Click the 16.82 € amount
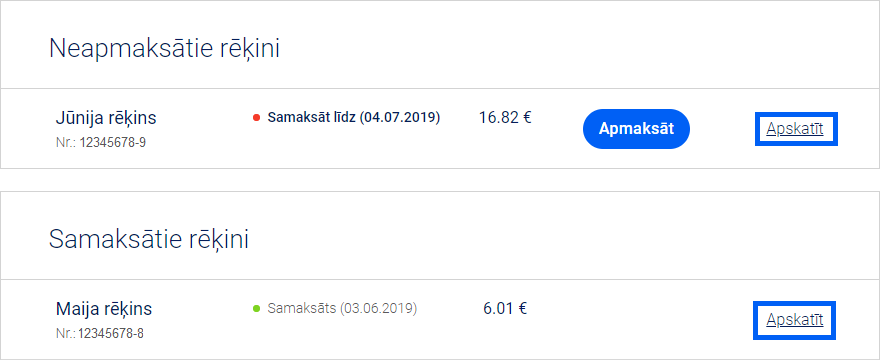The width and height of the screenshot is (880, 360). click(505, 118)
